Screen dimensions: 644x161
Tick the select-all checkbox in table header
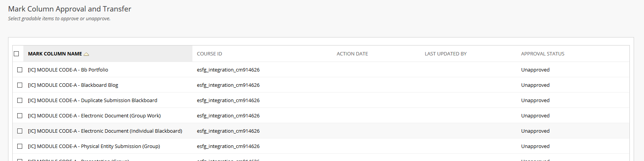point(16,54)
